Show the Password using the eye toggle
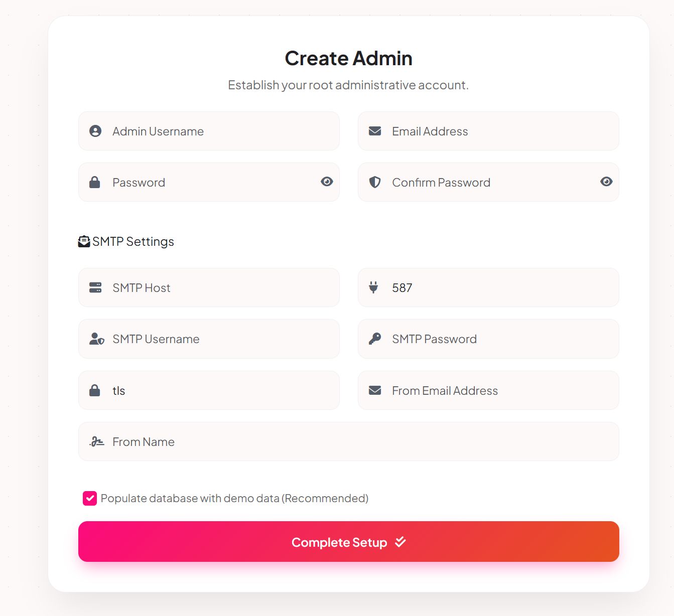 click(327, 182)
